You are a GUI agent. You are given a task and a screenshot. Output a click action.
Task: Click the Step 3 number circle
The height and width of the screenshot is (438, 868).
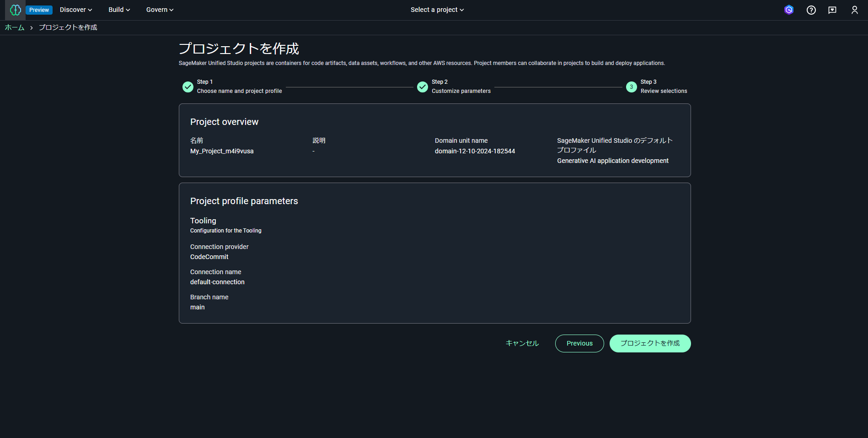pos(632,87)
